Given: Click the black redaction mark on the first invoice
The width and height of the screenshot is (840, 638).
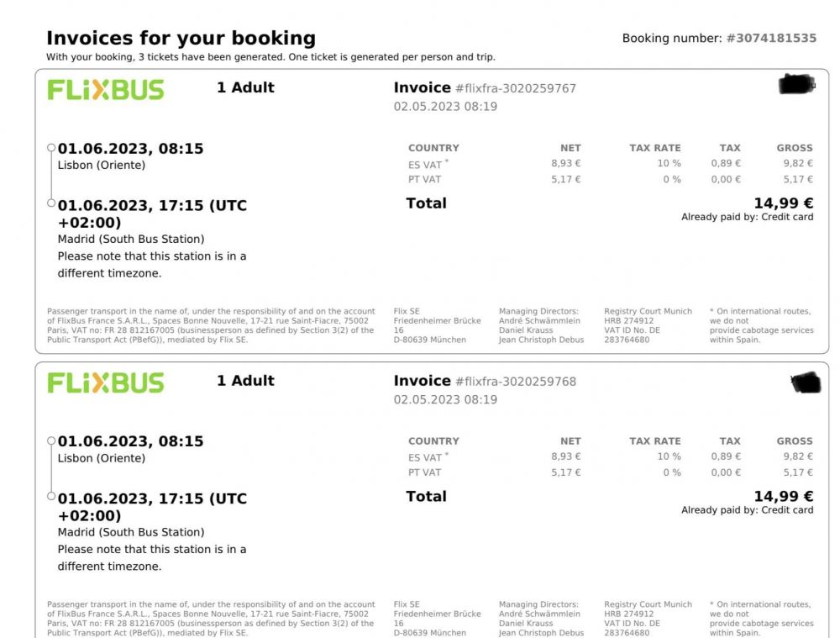Looking at the screenshot, I should point(796,84).
